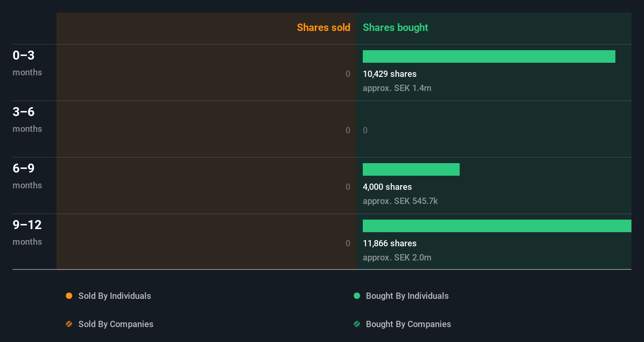
Task: Click the 3–6 months row label
Action: (27, 120)
